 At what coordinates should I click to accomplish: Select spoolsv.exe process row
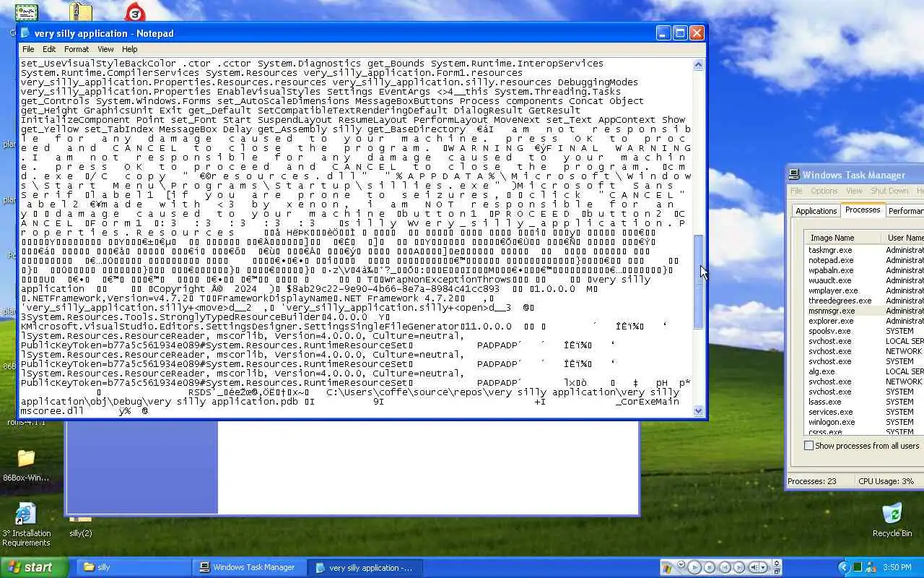[x=864, y=331]
